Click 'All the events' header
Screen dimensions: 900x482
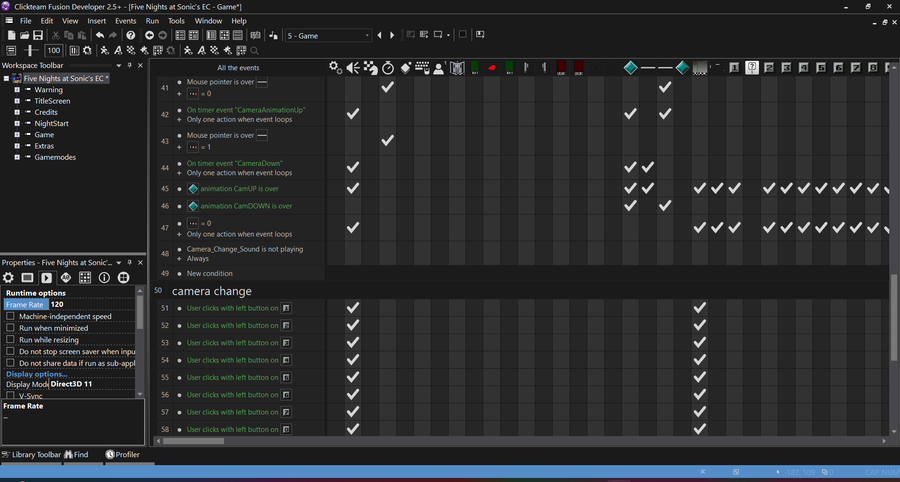(238, 68)
